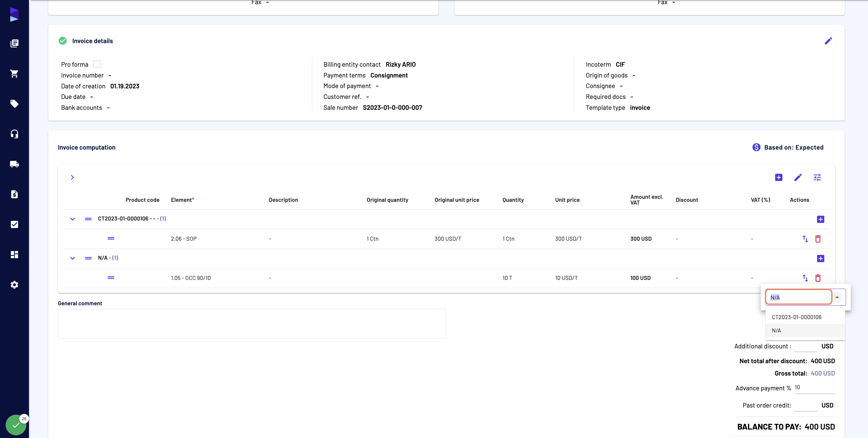Viewport: 868px width, 438px height.
Task: Grab drag handle of 1.05 - OCC 90/10 line
Action: 111,278
